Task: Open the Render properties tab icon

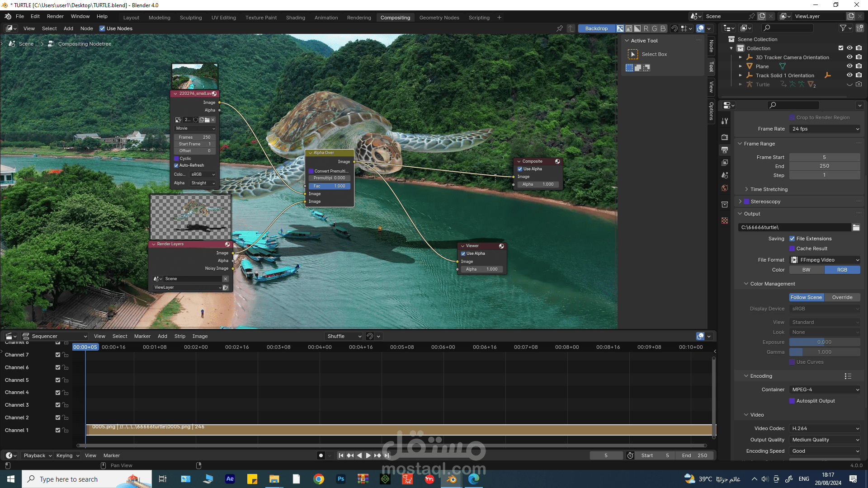Action: 725,137
